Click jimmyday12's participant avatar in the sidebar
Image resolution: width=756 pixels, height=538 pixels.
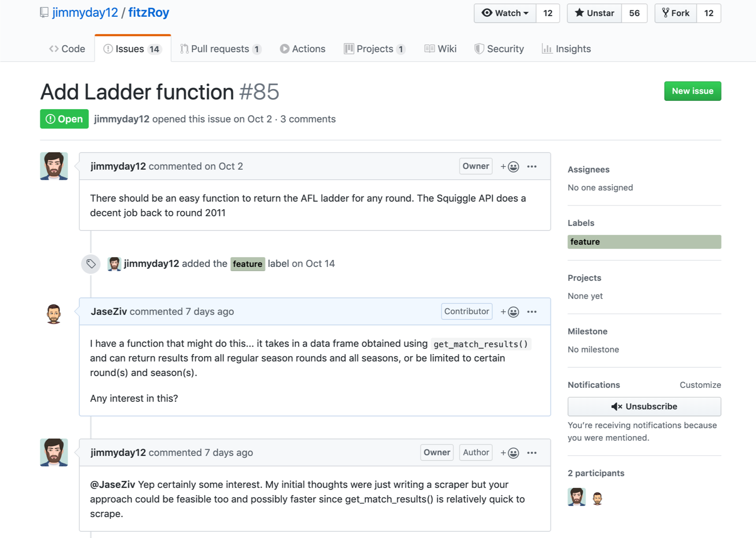coord(577,497)
